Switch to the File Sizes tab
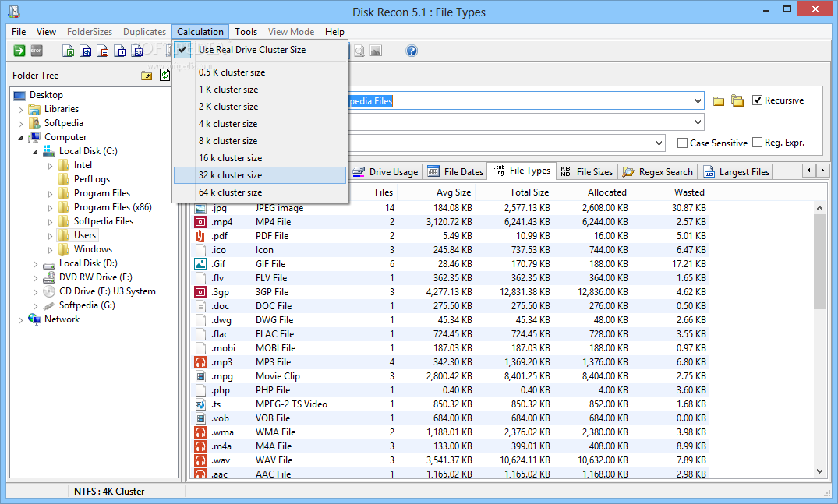The width and height of the screenshot is (838, 504). (587, 172)
